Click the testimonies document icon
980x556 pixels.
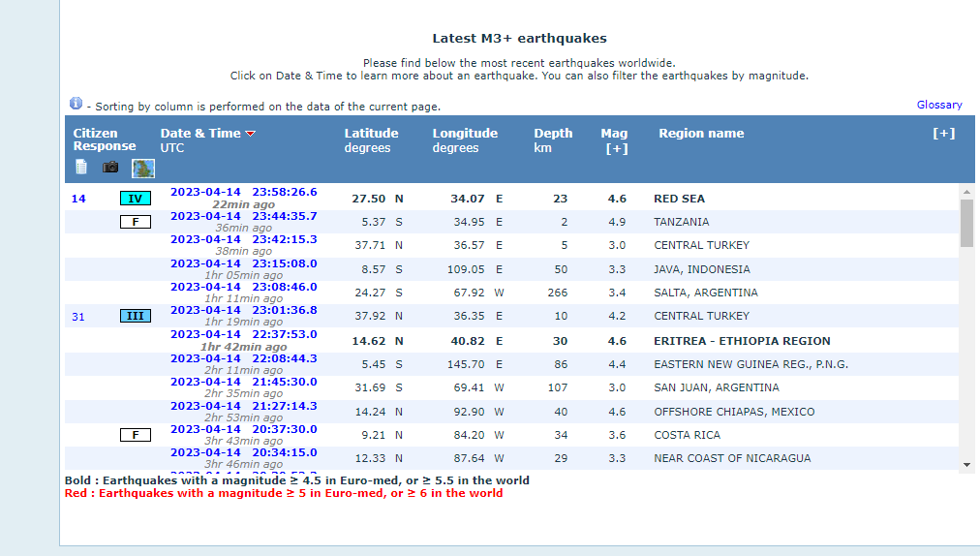coord(80,167)
